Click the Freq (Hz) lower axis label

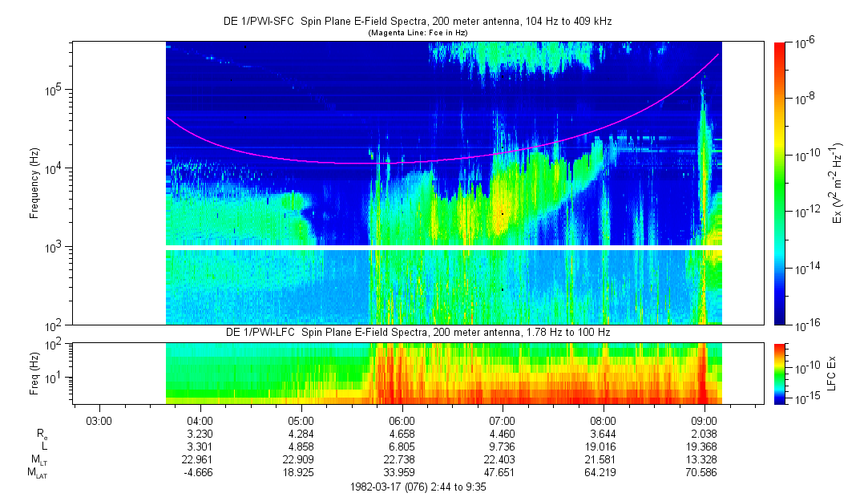34,374
